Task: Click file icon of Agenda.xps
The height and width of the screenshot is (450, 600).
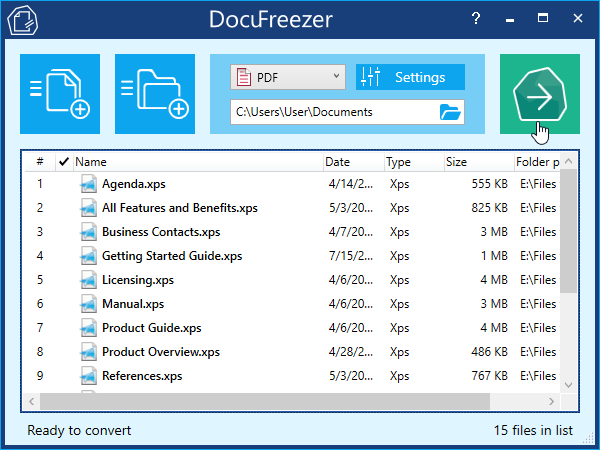Action: click(88, 184)
